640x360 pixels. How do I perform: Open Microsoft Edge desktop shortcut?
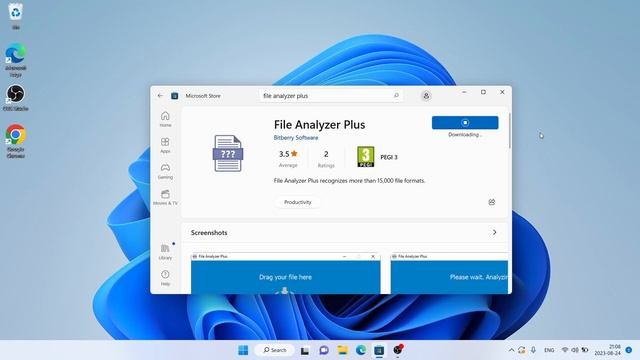[x=16, y=60]
